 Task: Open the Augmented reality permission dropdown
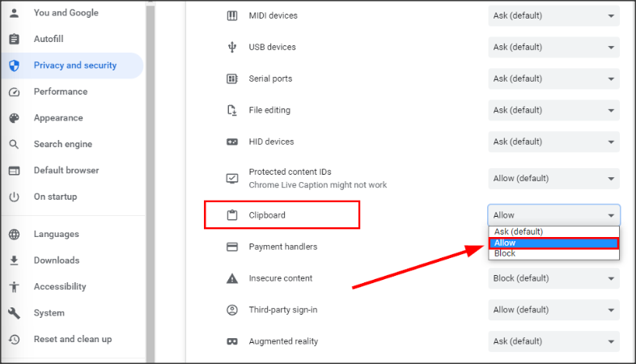pyautogui.click(x=553, y=341)
